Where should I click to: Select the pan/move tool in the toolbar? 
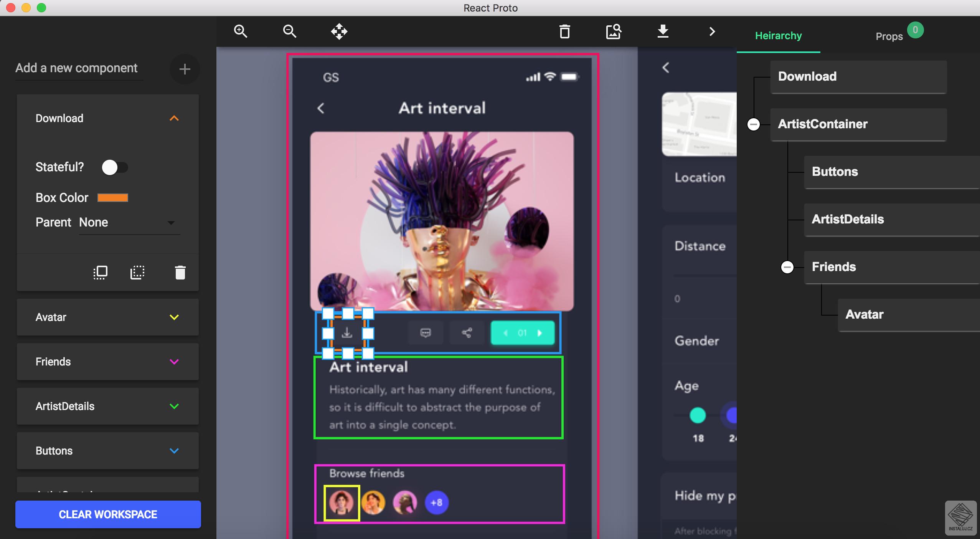coord(339,31)
